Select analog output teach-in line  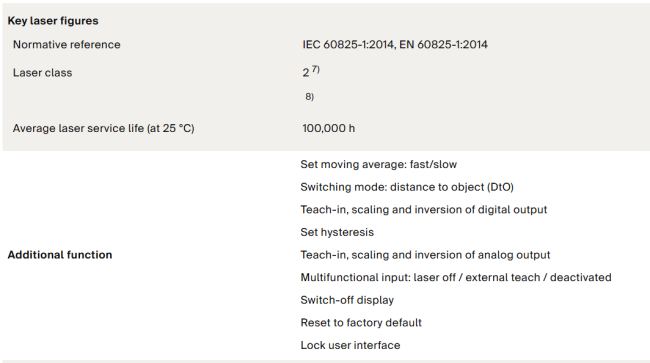coord(425,254)
